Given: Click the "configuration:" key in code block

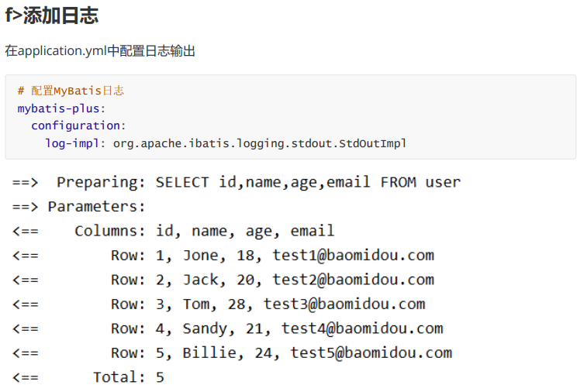Looking at the screenshot, I should tap(78, 126).
